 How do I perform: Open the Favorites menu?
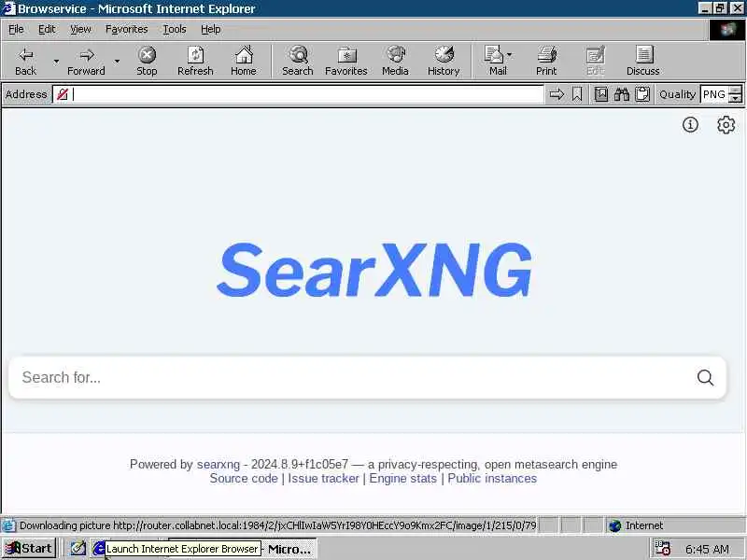tap(127, 30)
